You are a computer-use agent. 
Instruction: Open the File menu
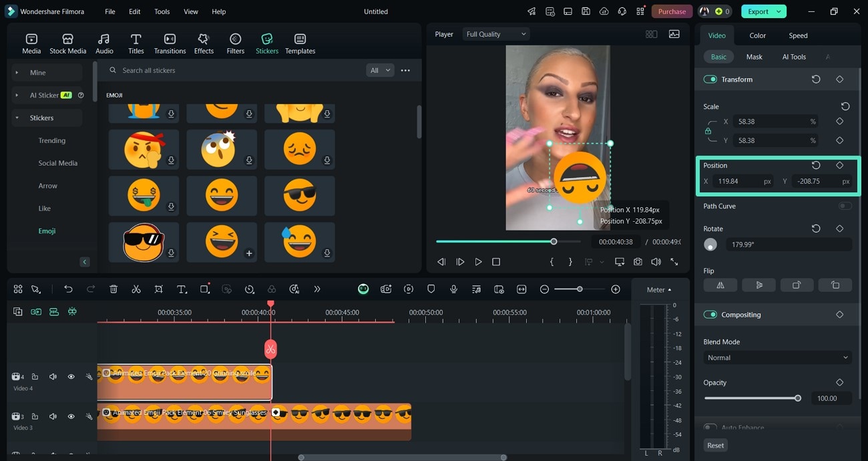pyautogui.click(x=110, y=11)
